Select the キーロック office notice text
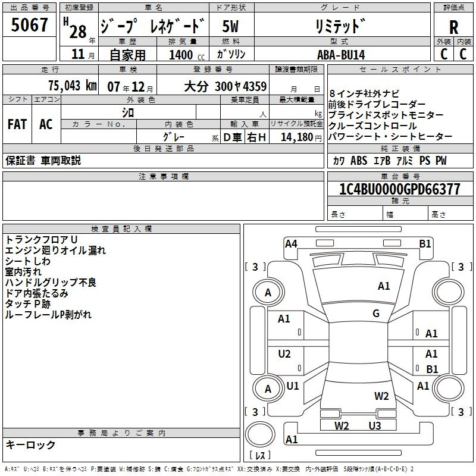Image resolution: width=476 pixels, height=476 pixels. (30, 444)
